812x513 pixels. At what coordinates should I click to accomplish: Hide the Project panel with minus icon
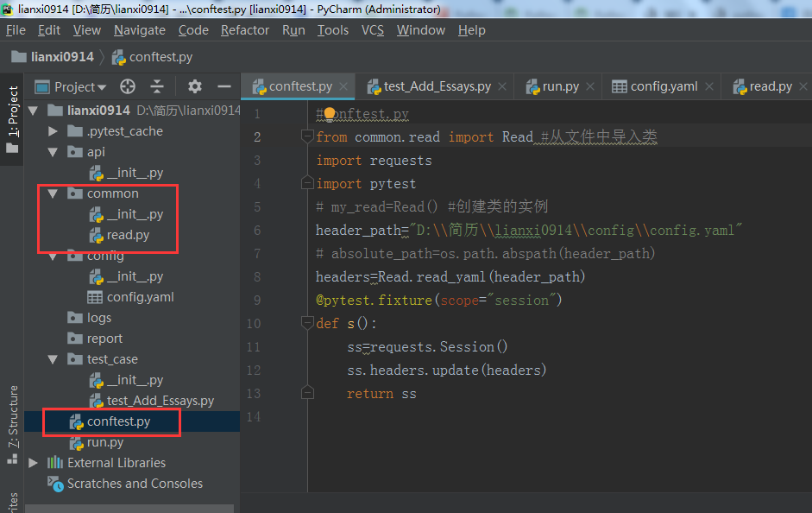[224, 86]
